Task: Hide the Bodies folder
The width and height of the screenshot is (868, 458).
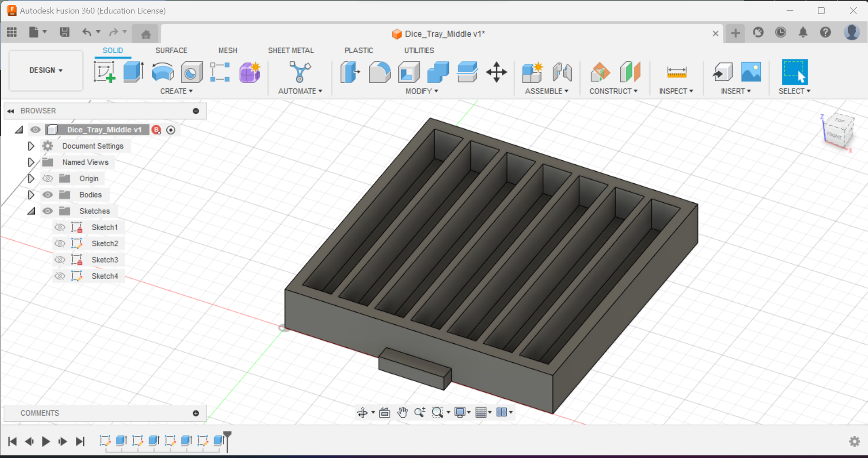Action: pos(47,195)
